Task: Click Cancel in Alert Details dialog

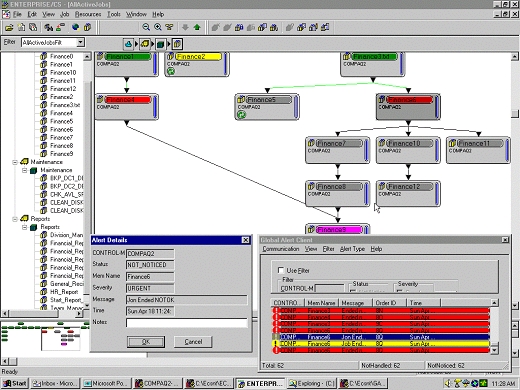Action: [193, 342]
